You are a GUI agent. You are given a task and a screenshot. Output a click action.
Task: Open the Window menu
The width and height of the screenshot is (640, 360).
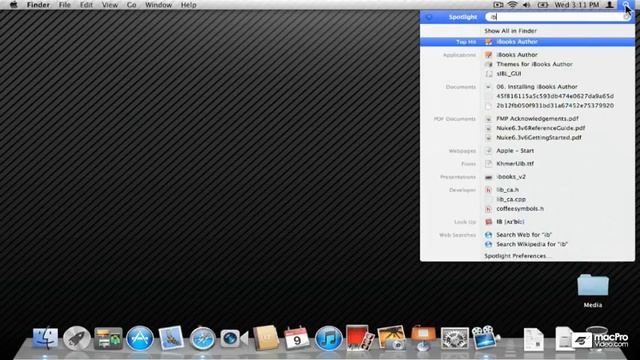(x=158, y=5)
